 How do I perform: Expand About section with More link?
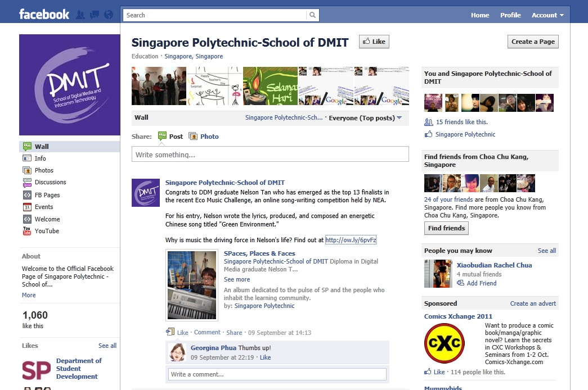tap(29, 295)
